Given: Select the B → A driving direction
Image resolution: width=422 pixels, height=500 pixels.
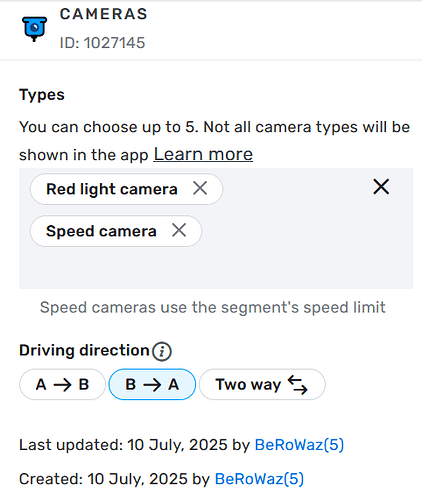Looking at the screenshot, I should coord(152,384).
